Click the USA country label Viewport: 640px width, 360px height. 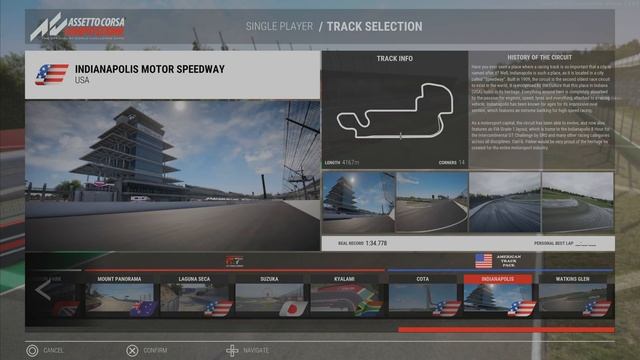[82, 80]
